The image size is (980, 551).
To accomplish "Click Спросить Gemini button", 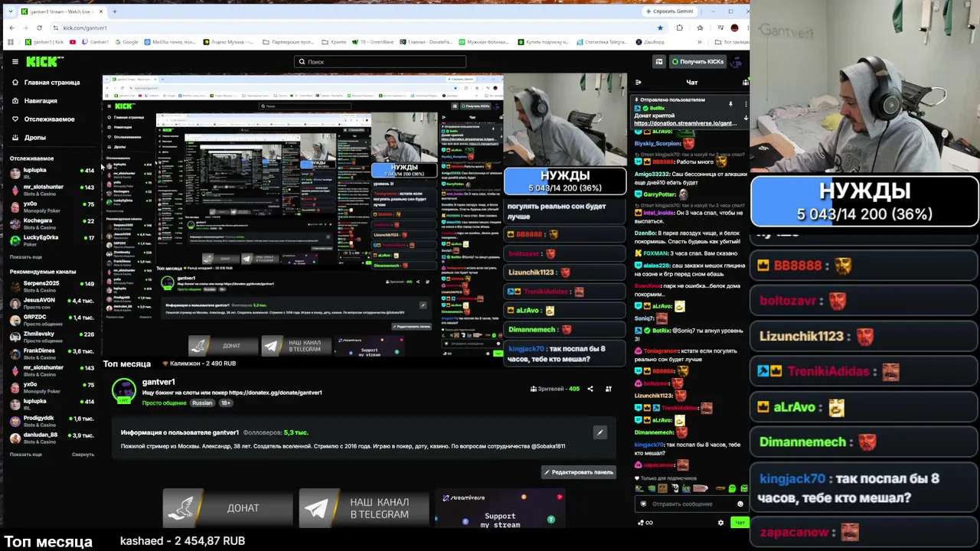I will pyautogui.click(x=668, y=11).
